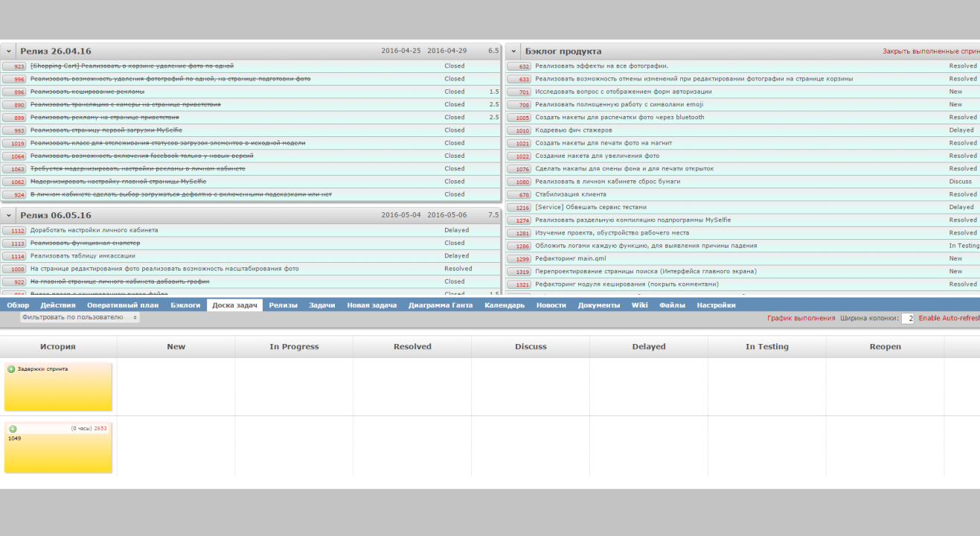Click story 'Доработать настройки личного кабинета'
This screenshot has width=980, height=536.
95,231
